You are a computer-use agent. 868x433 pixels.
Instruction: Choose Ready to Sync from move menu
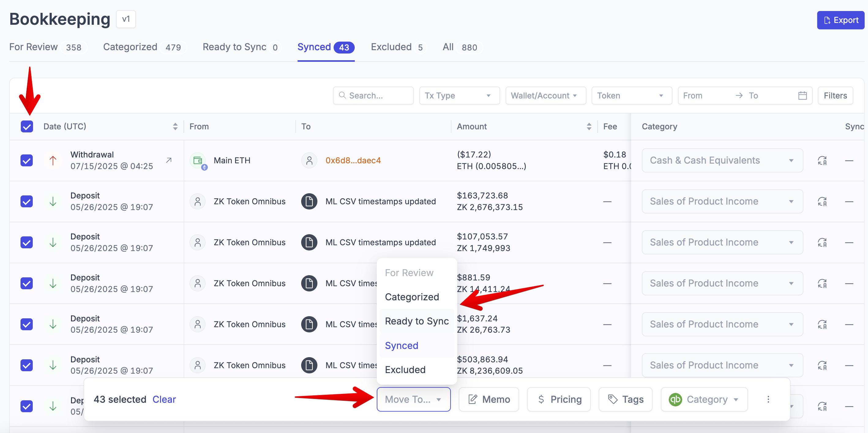pyautogui.click(x=417, y=321)
